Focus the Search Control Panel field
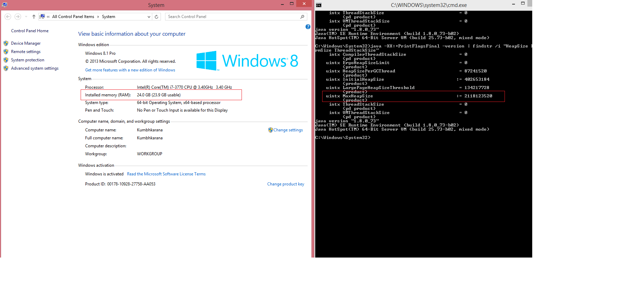This screenshot has width=644, height=287. [x=236, y=17]
